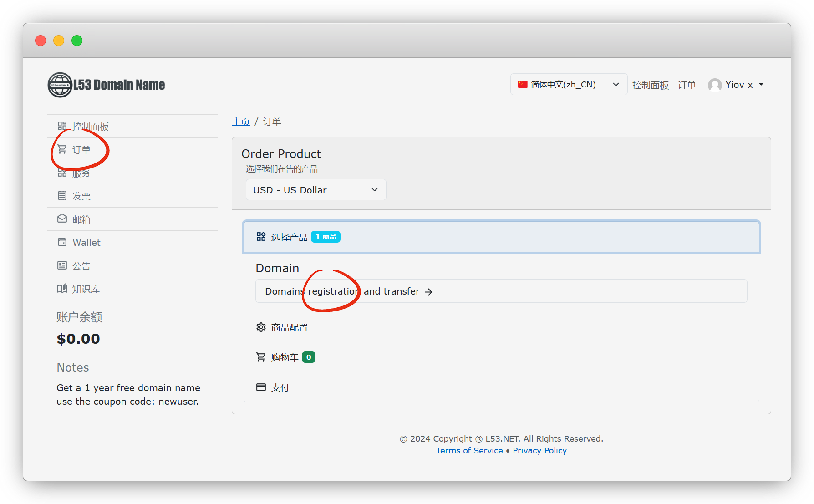This screenshot has height=504, width=814.
Task: Select 订单 in the top navigation bar
Action: (x=687, y=85)
